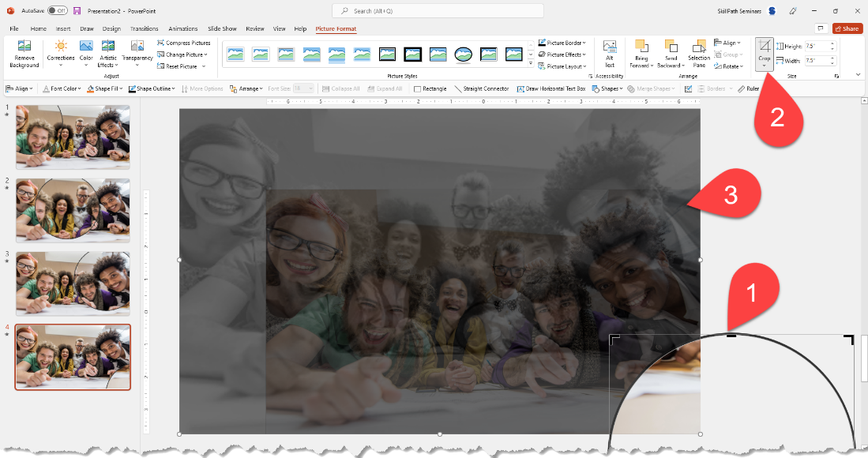
Task: Increase Height with the up stepper
Action: coord(832,44)
